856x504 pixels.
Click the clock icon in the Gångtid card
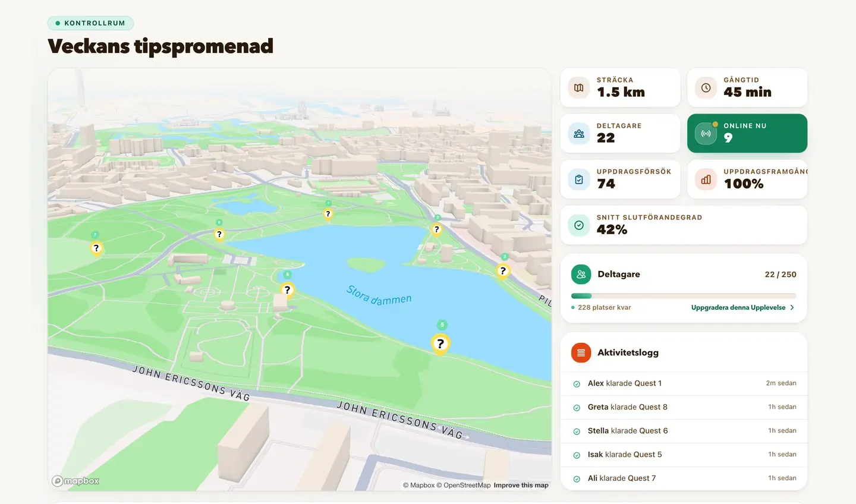pyautogui.click(x=706, y=88)
